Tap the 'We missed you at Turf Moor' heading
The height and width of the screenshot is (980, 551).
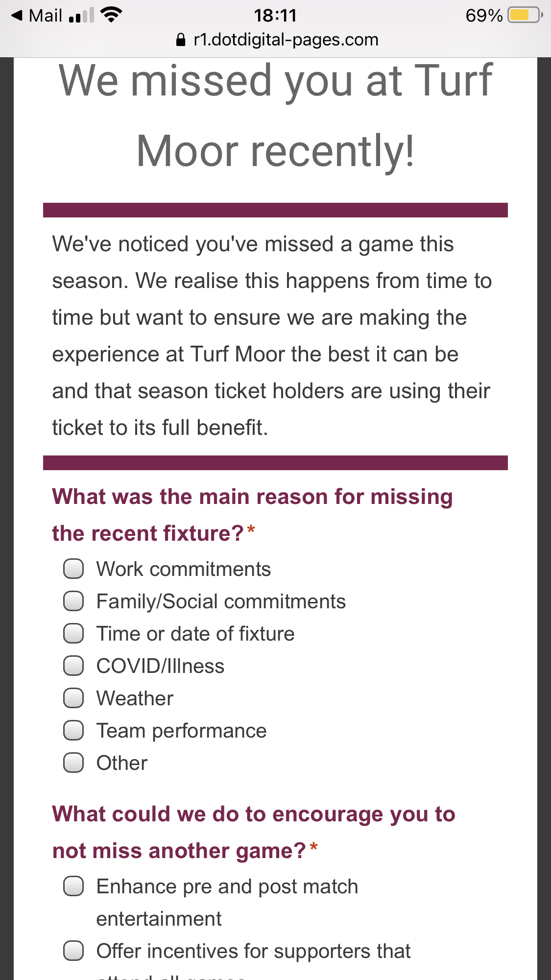(x=275, y=116)
